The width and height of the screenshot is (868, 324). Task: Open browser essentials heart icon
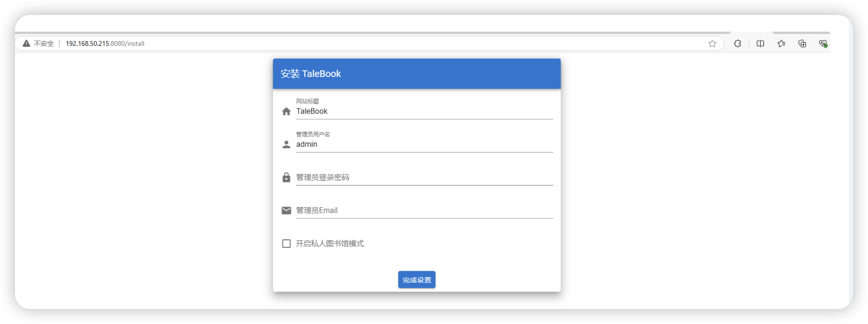[823, 43]
